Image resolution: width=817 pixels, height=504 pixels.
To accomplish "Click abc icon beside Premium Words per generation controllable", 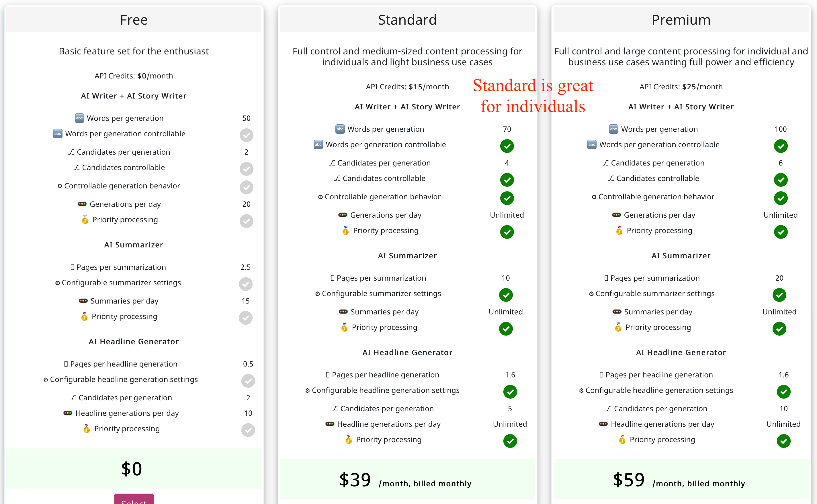I will point(591,145).
